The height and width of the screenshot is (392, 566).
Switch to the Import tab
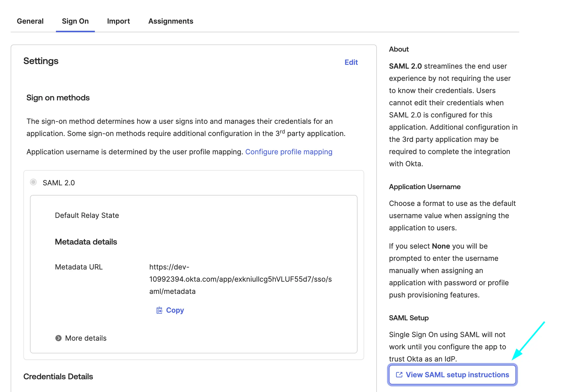click(118, 21)
